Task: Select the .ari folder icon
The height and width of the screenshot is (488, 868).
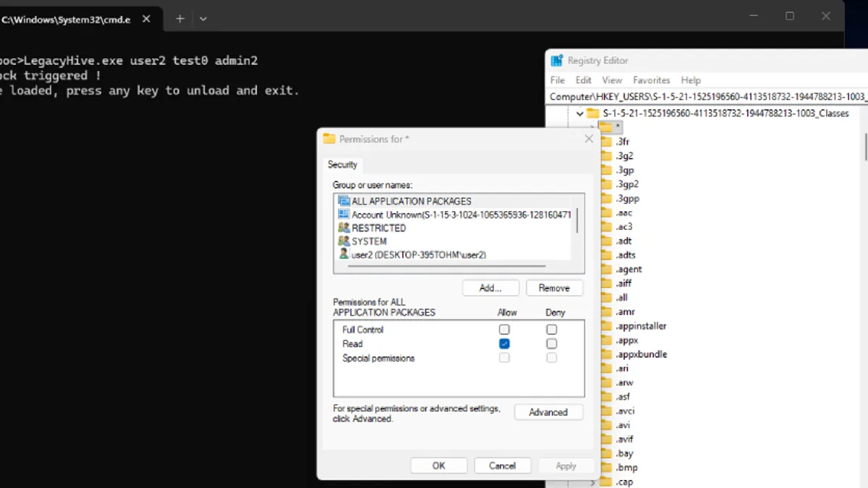Action: pyautogui.click(x=607, y=368)
